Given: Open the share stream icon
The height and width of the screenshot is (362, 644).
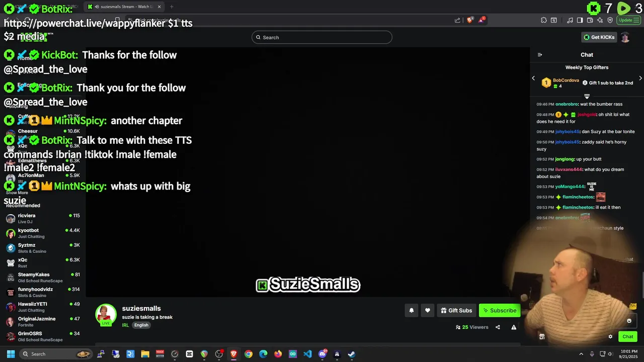Looking at the screenshot, I should [x=498, y=327].
